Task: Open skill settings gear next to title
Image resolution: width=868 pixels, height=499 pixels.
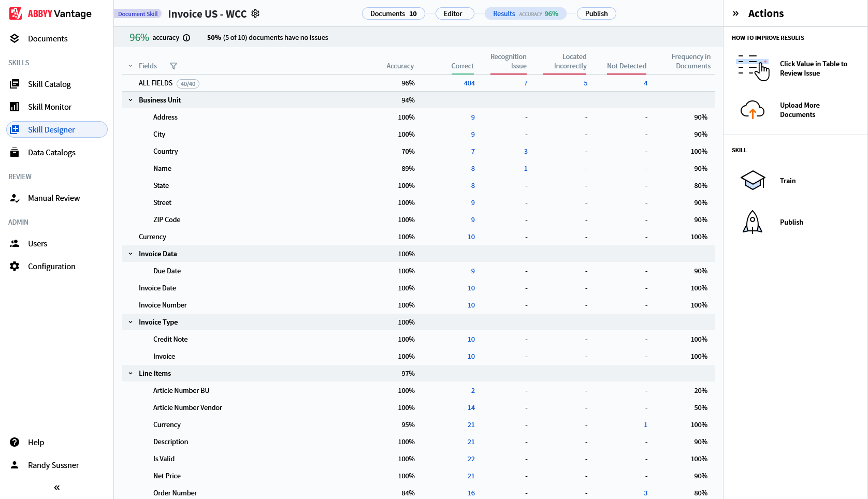Action: (x=255, y=13)
